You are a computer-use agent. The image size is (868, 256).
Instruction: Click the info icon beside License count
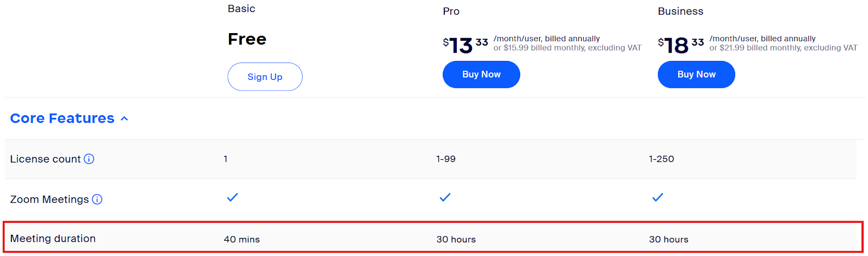89,159
